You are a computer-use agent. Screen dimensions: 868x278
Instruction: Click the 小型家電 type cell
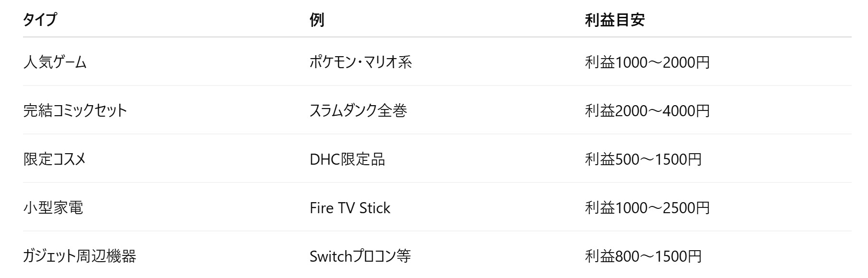tap(53, 208)
